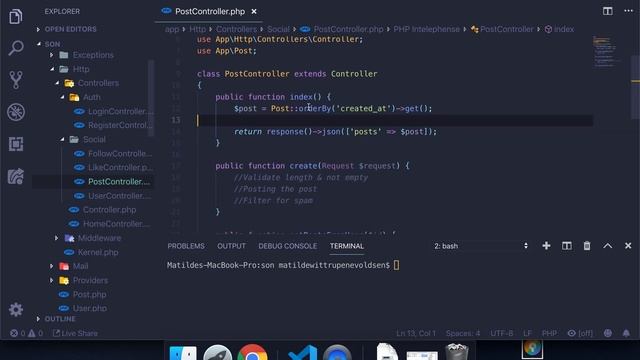Open Controller.php in explorer

(x=109, y=210)
